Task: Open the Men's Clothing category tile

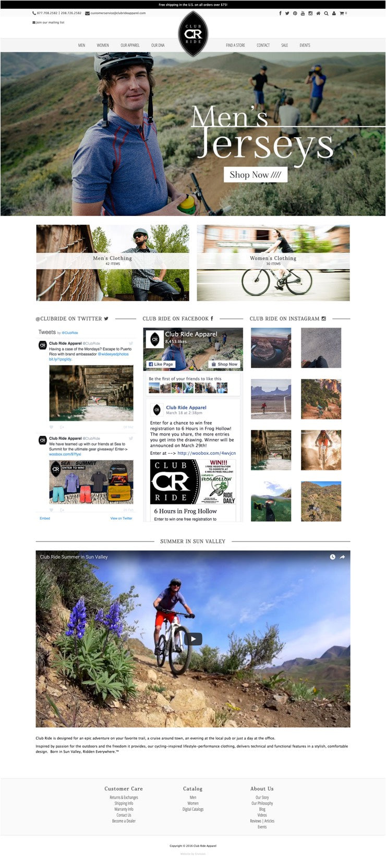Action: pos(113,263)
